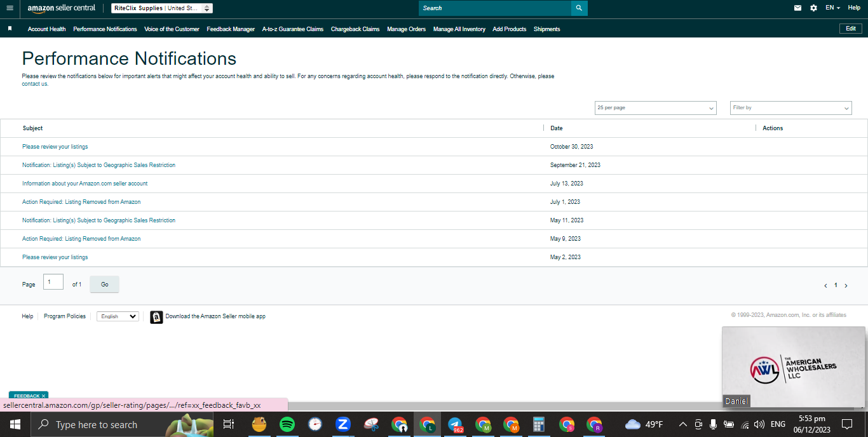This screenshot has height=437, width=868.
Task: Click the weather 49°F widget
Action: tap(644, 424)
